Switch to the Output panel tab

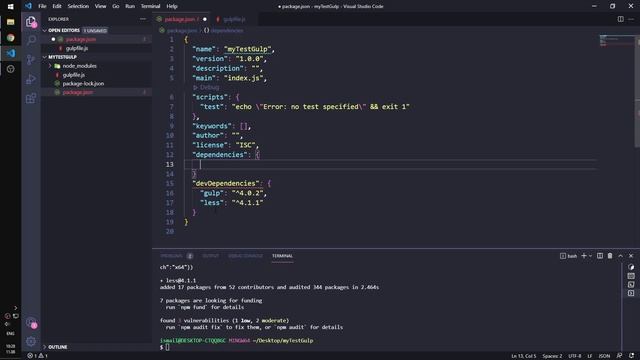tap(211, 256)
